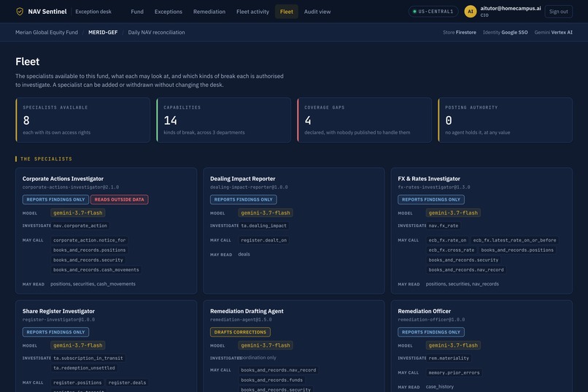The image size is (588, 392).
Task: Click Remediation Officer card title
Action: (x=424, y=311)
